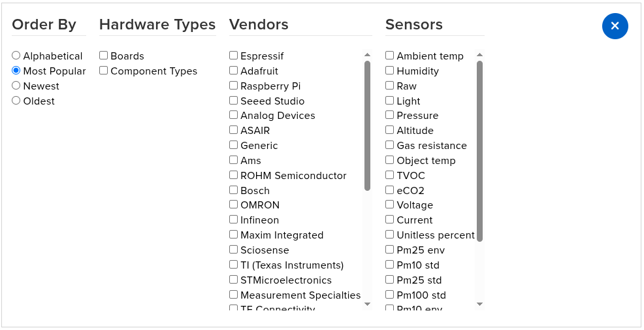Toggle the Humidity sensor filter

(390, 71)
